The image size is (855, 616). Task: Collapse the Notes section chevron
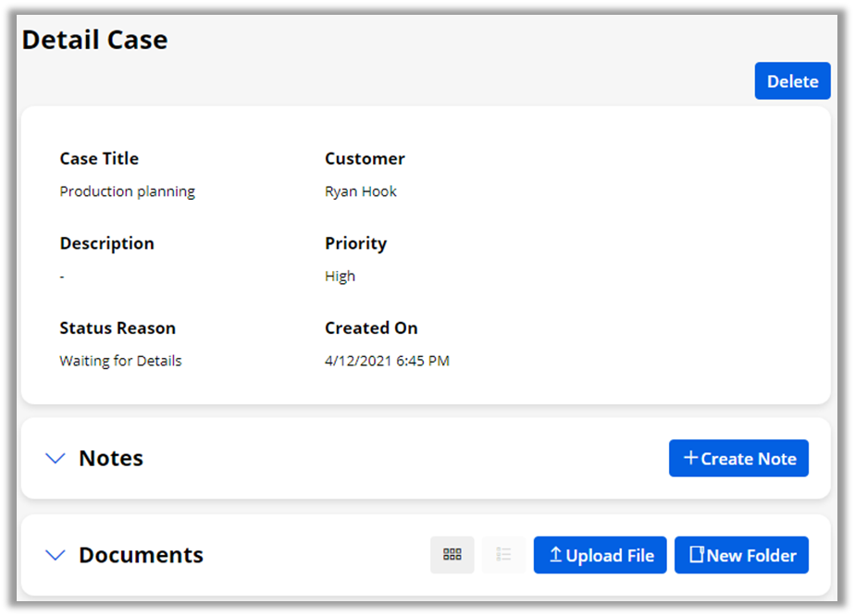click(x=56, y=459)
